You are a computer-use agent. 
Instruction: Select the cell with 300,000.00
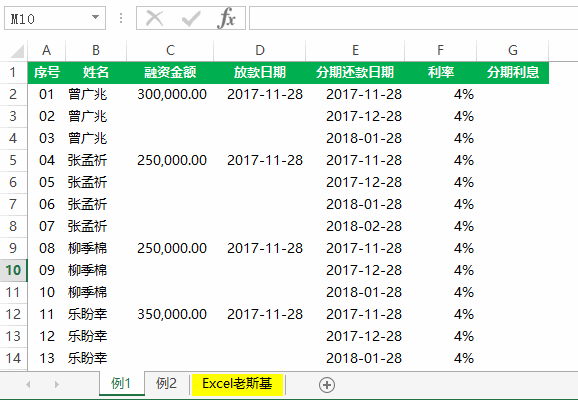coord(170,94)
